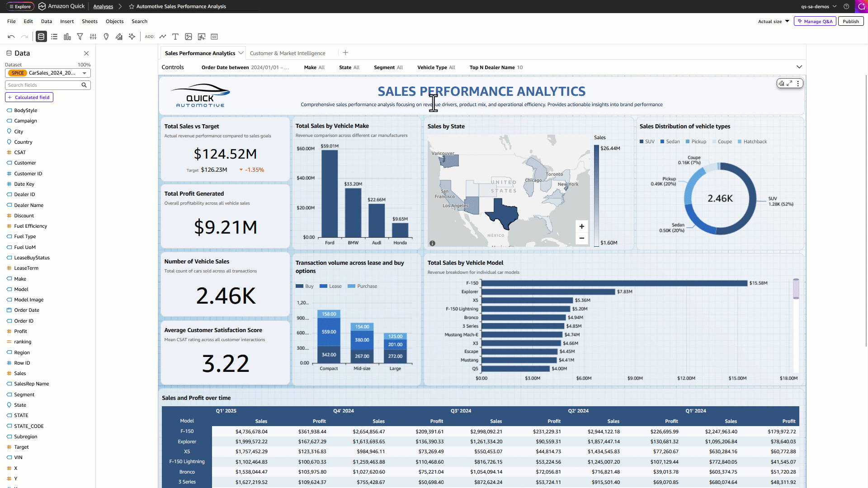The height and width of the screenshot is (488, 868).
Task: Add an image using picture icon
Action: pyautogui.click(x=189, y=37)
